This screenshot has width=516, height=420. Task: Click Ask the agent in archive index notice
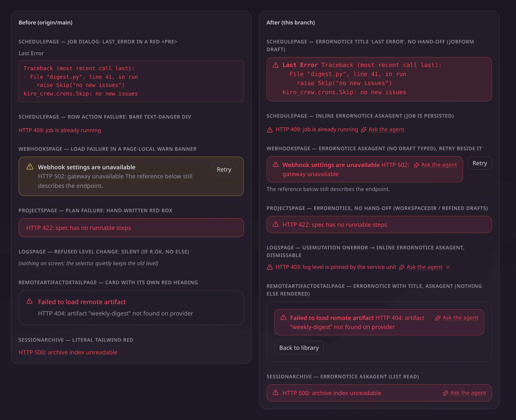[x=468, y=393]
